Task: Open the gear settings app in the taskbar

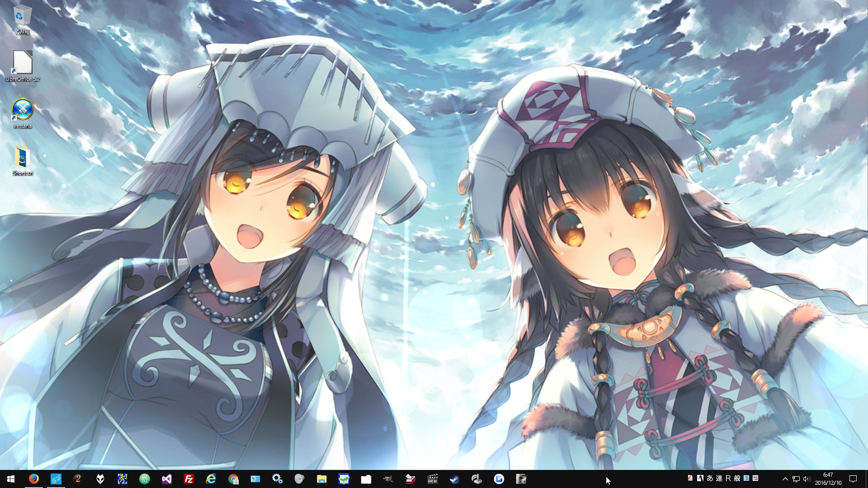Action: pyautogui.click(x=277, y=479)
